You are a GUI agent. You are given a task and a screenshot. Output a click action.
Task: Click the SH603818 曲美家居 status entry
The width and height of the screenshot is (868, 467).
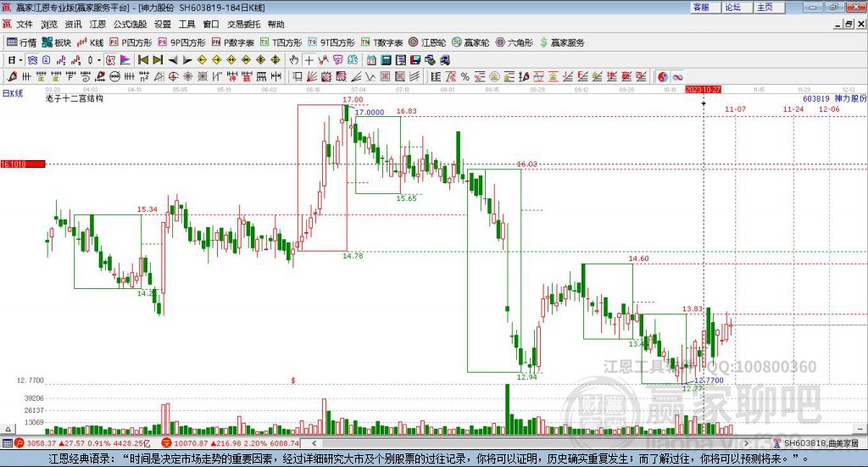click(x=816, y=443)
